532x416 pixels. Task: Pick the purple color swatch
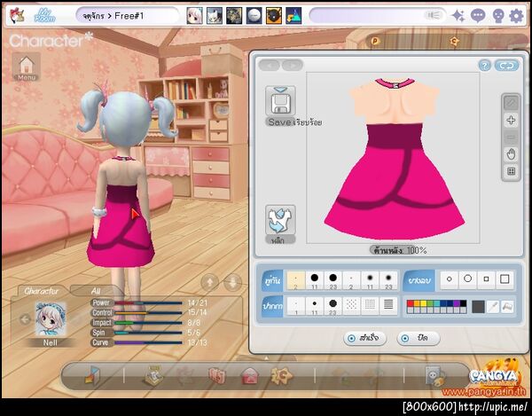pyautogui.click(x=457, y=303)
